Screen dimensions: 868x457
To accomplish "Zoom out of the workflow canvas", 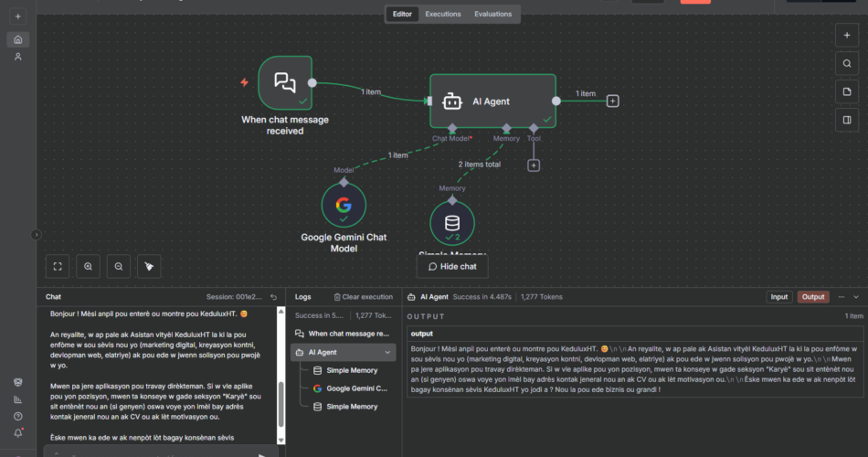I will (x=119, y=266).
